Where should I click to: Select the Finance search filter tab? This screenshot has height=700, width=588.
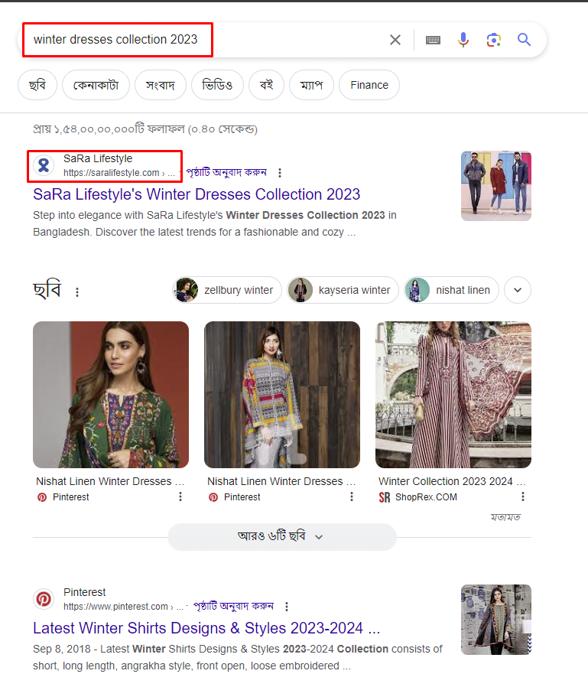369,85
